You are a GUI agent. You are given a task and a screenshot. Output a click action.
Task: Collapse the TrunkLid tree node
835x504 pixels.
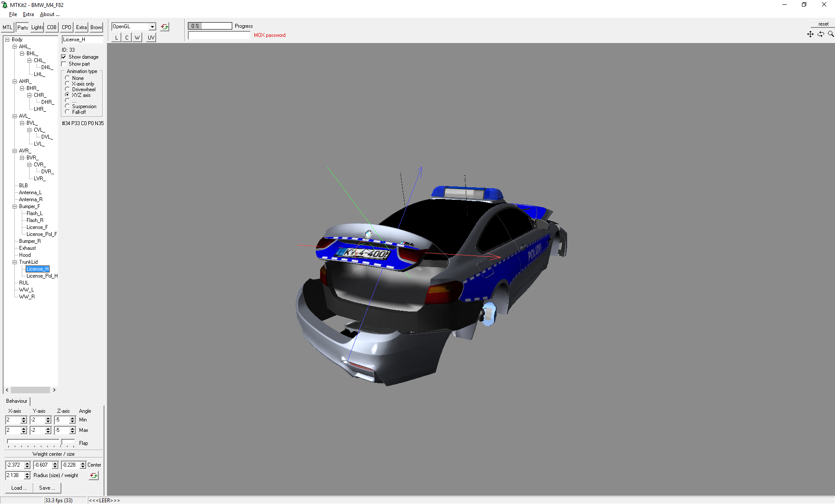(x=14, y=262)
